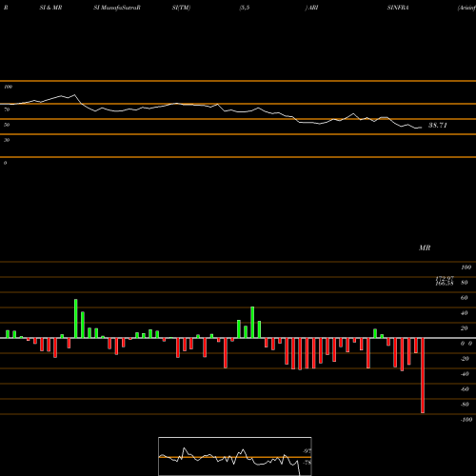Image resolution: width=476 pixels, height=476 pixels.
Task: Click the 'SI & MR' header text
Action: point(50,8)
